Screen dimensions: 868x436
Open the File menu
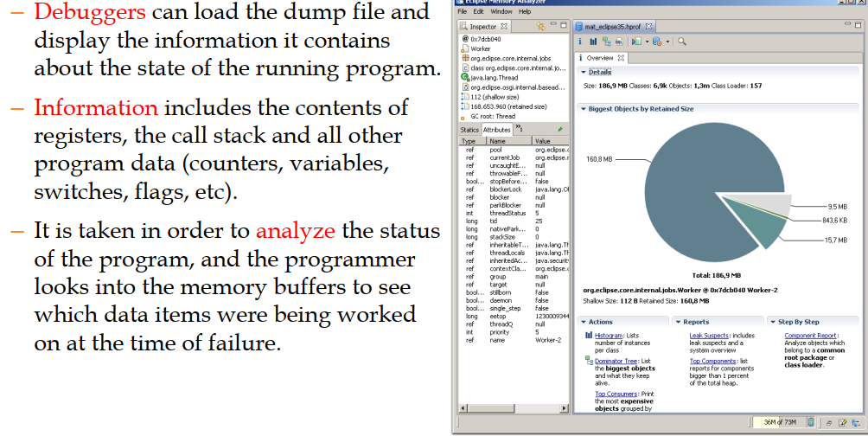(463, 11)
